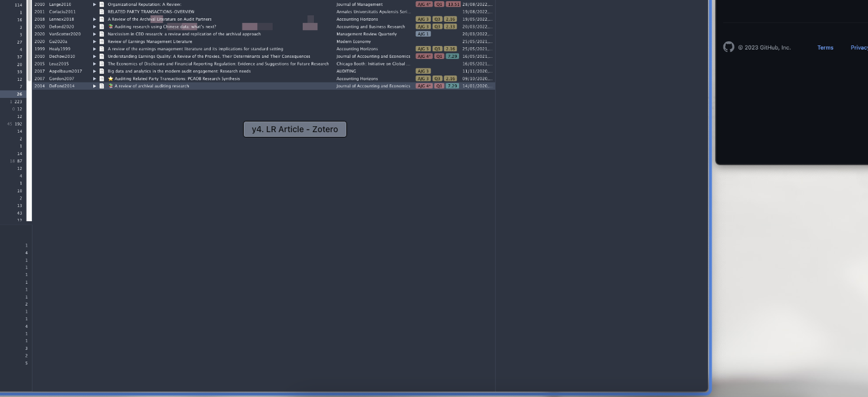Click the GitHub logo in the browser window

coord(729,47)
